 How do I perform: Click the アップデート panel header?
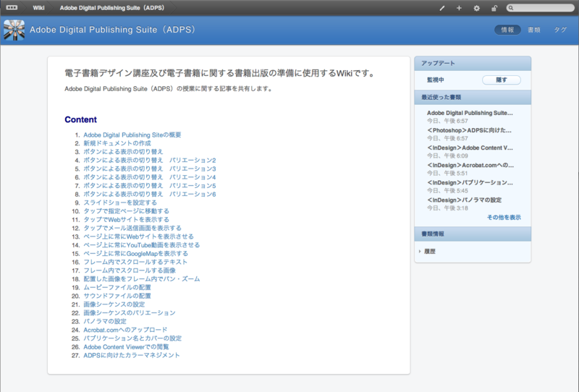click(473, 64)
